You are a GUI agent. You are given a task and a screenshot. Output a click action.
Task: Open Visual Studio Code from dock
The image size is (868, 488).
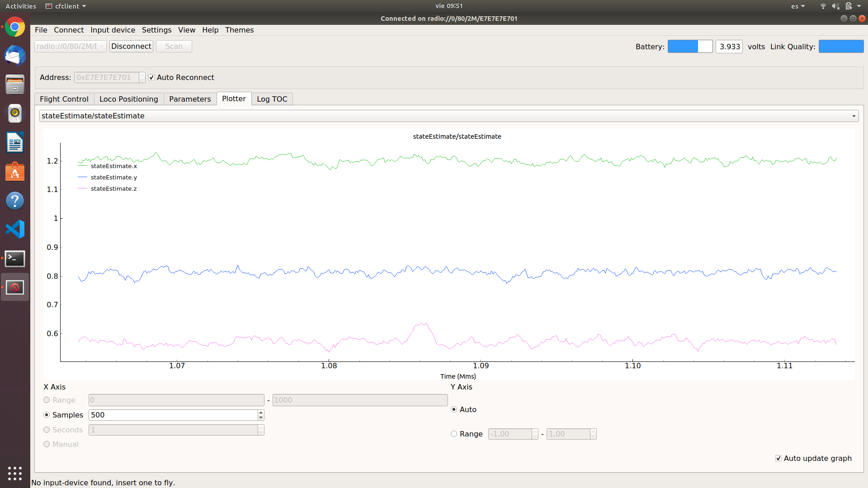pos(15,229)
